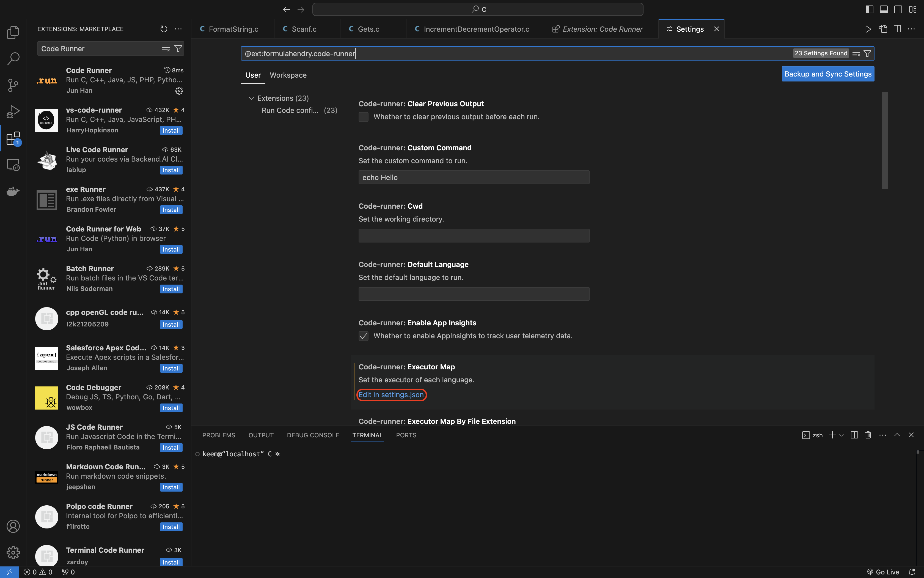Uncheck Enable App Insights checkbox
924x578 pixels.
(x=364, y=336)
